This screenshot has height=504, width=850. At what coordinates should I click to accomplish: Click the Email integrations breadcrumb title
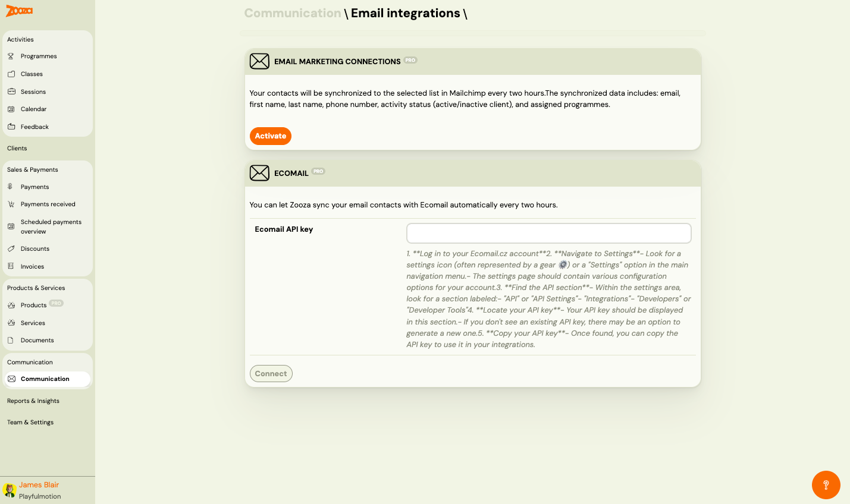406,13
